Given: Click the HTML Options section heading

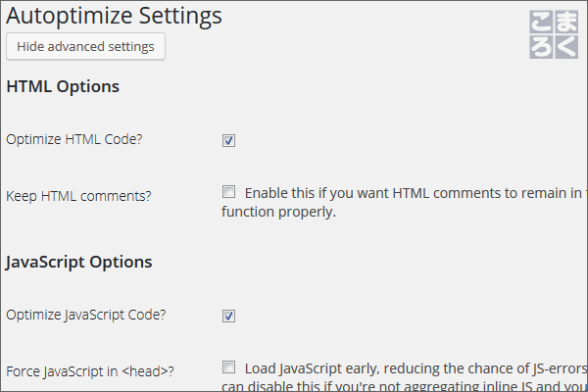Looking at the screenshot, I should tap(63, 87).
